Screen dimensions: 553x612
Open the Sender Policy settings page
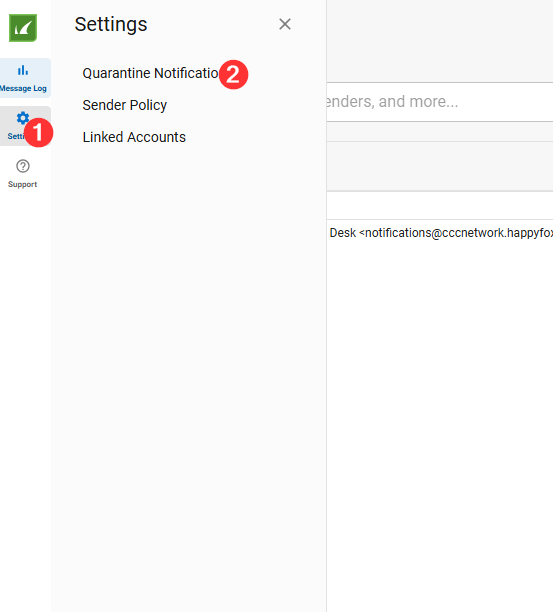(124, 105)
